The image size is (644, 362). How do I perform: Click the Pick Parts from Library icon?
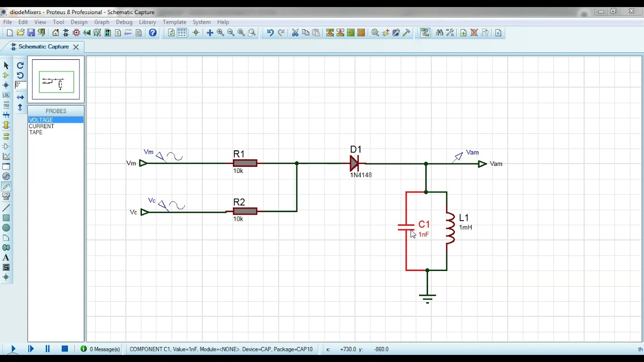(x=375, y=33)
